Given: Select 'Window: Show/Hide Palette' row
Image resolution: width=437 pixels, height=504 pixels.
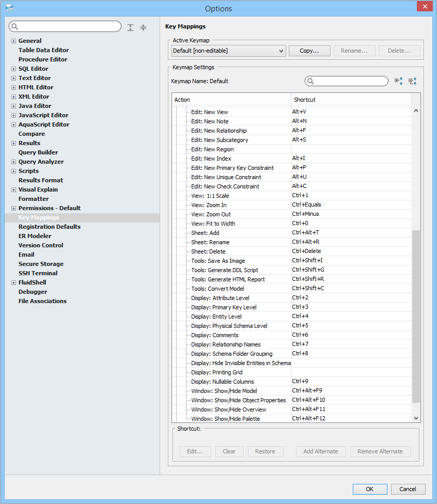Looking at the screenshot, I should [292, 418].
